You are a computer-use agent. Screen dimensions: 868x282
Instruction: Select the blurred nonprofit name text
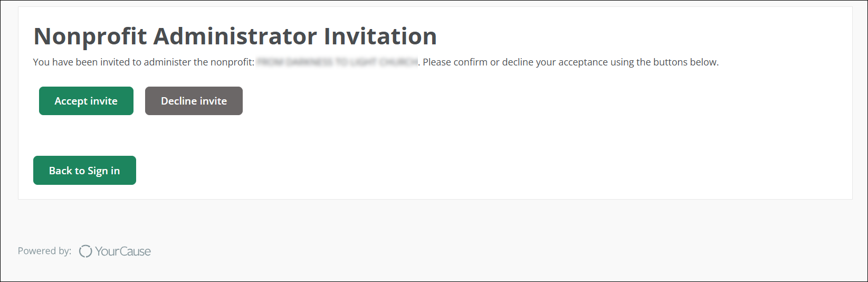(x=337, y=62)
